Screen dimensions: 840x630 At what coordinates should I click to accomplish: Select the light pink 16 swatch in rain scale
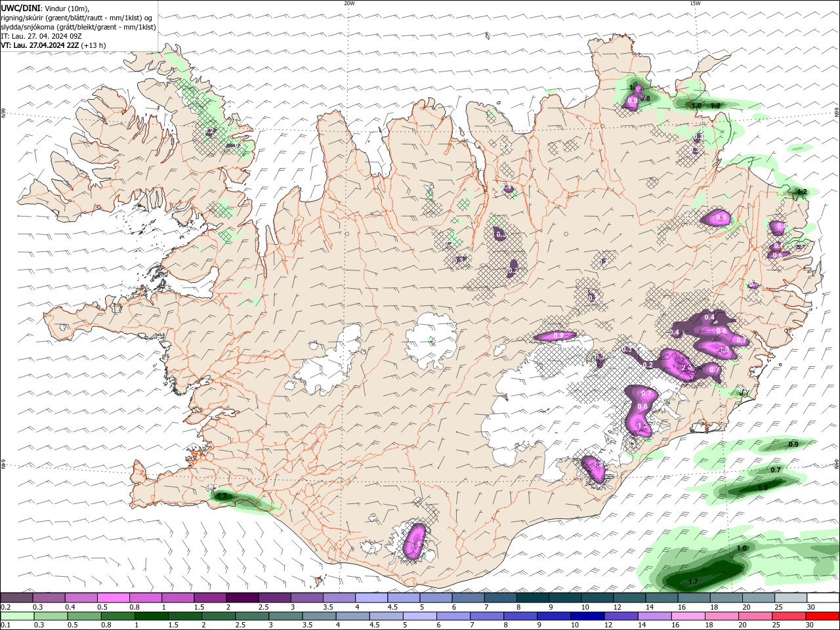[689, 616]
